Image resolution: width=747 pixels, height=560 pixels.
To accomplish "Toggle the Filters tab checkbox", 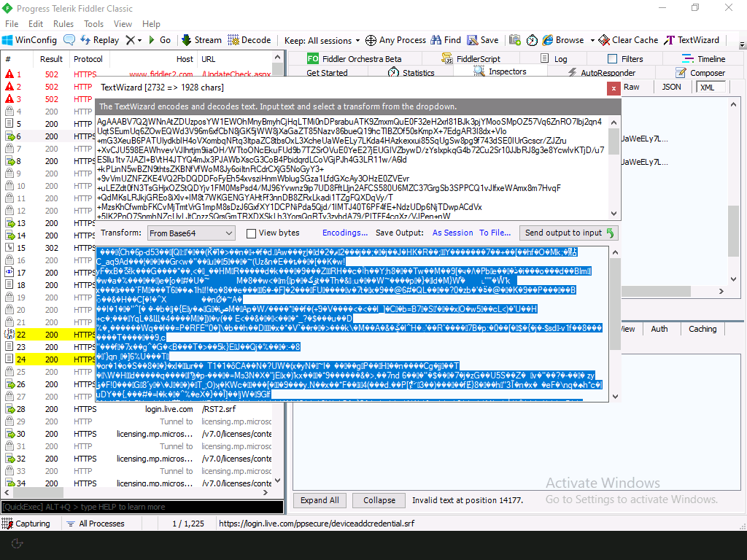I will click(612, 59).
